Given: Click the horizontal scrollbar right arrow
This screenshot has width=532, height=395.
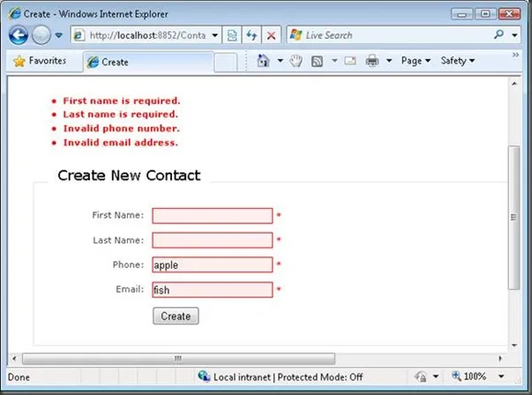Looking at the screenshot, I should click(x=499, y=358).
